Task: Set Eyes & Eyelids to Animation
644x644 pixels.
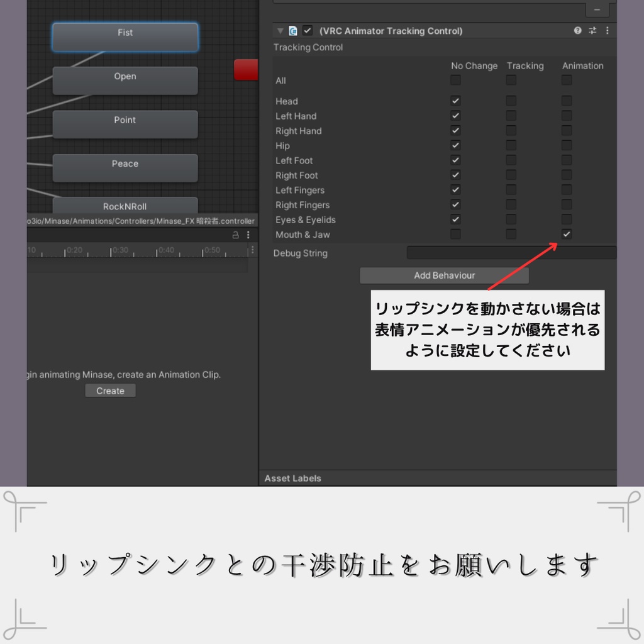Action: [567, 219]
